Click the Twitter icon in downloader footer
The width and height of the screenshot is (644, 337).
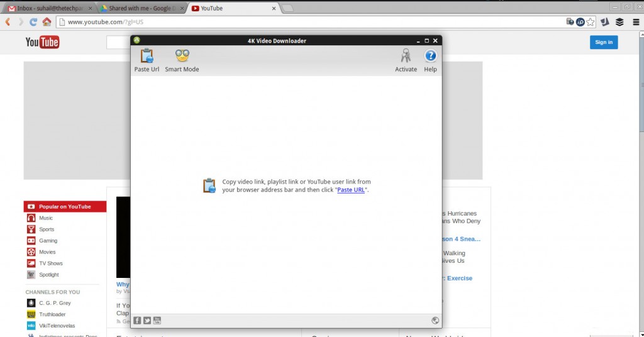click(147, 321)
